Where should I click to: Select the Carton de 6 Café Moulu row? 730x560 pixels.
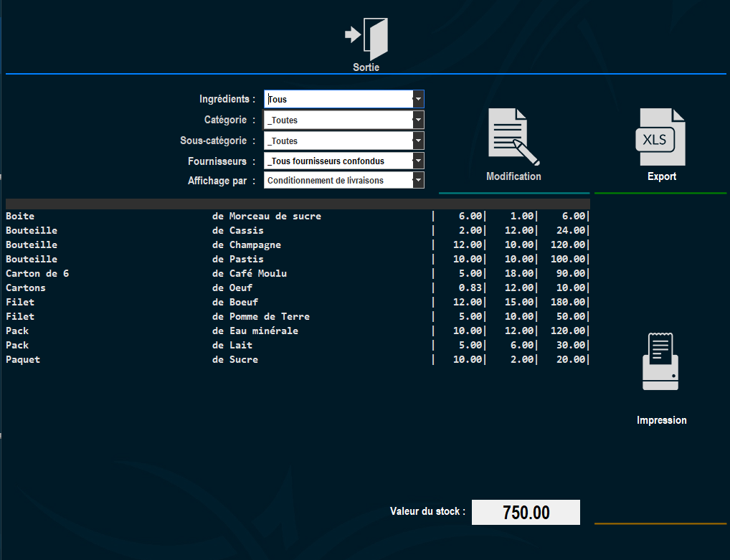[298, 274]
